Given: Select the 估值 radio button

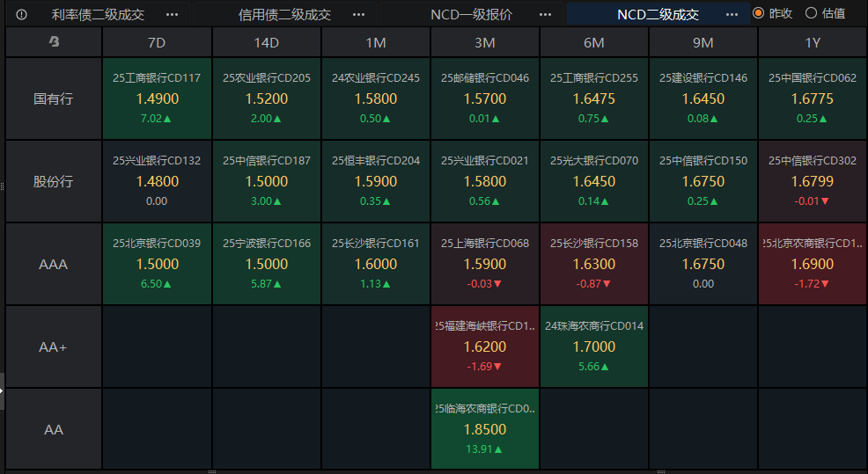Looking at the screenshot, I should 810,14.
